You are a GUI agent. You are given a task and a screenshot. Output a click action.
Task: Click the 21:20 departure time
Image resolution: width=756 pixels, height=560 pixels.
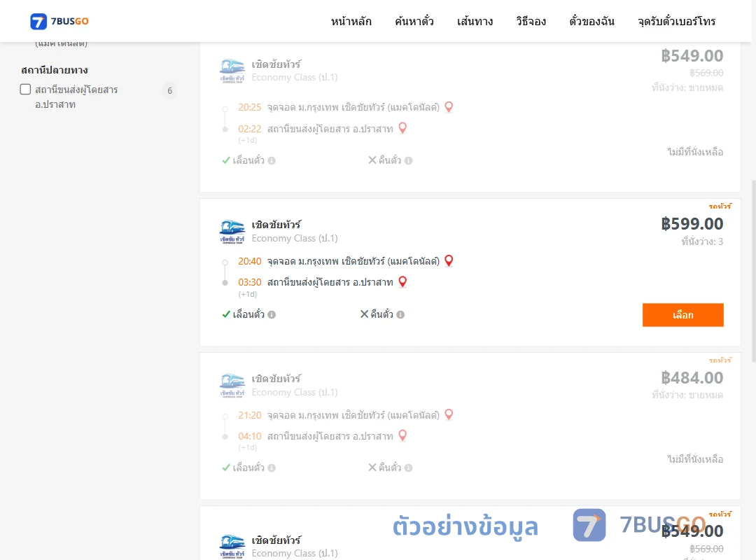[x=250, y=415]
